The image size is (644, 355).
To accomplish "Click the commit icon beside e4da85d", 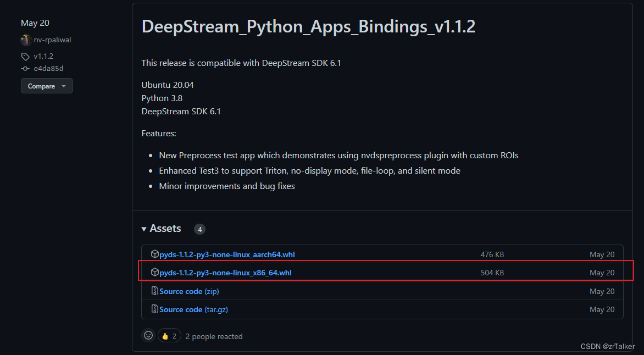I will [25, 68].
